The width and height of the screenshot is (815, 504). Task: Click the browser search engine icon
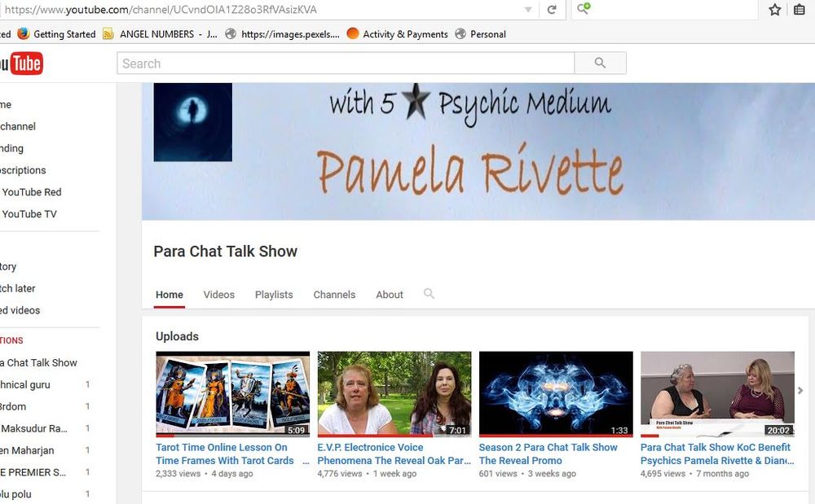(584, 9)
